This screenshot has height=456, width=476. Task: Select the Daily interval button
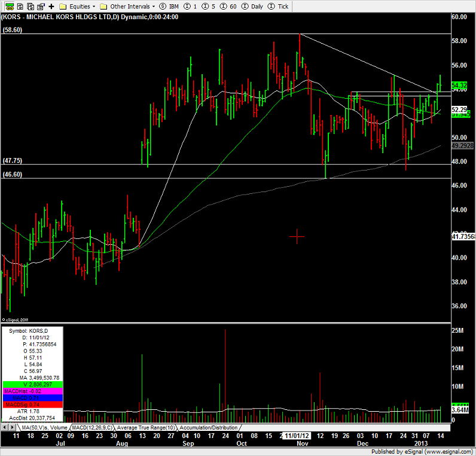pyautogui.click(x=252, y=7)
